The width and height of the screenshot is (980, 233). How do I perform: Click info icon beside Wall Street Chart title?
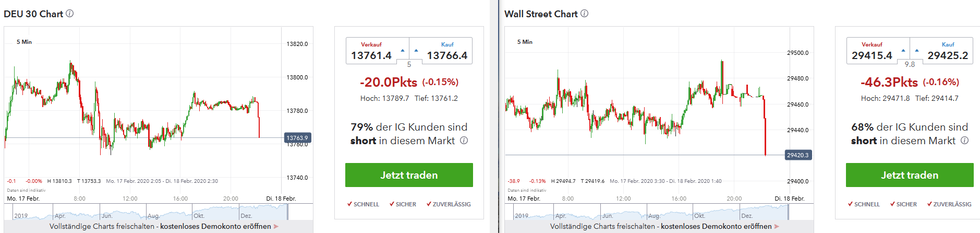[x=585, y=14]
